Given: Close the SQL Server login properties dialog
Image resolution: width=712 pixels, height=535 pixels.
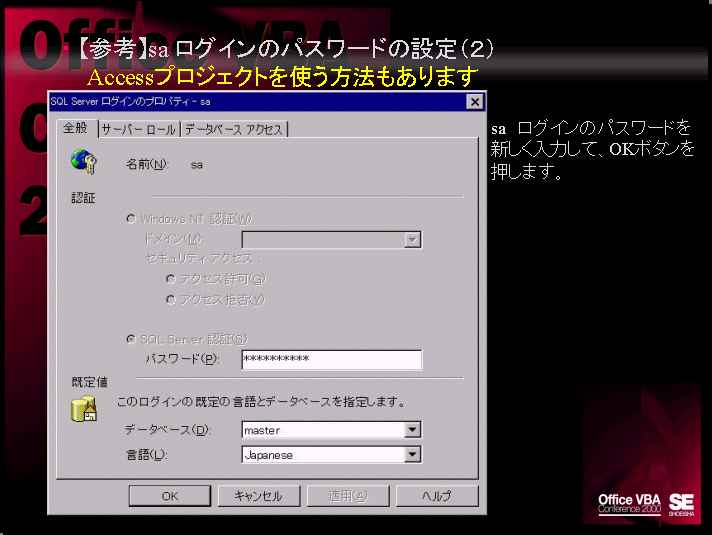Looking at the screenshot, I should pyautogui.click(x=475, y=102).
